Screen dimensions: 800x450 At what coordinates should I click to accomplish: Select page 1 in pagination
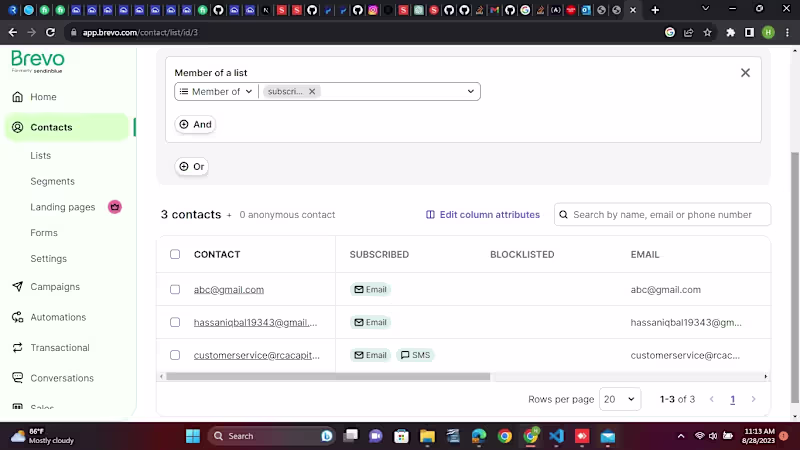click(x=733, y=399)
